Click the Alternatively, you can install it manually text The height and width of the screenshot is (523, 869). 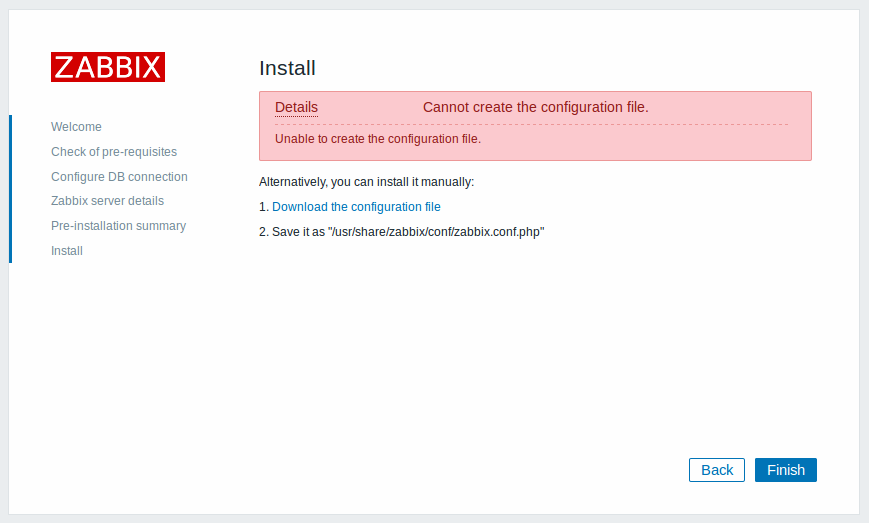366,182
